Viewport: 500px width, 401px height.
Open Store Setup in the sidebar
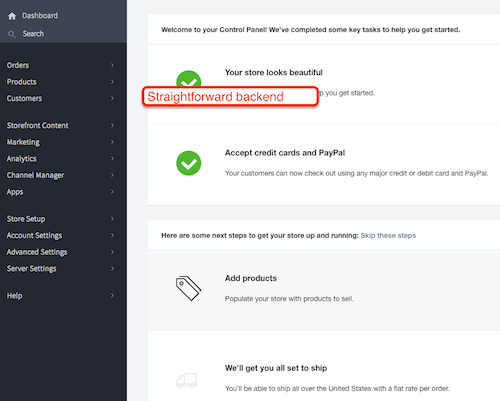[x=26, y=219]
